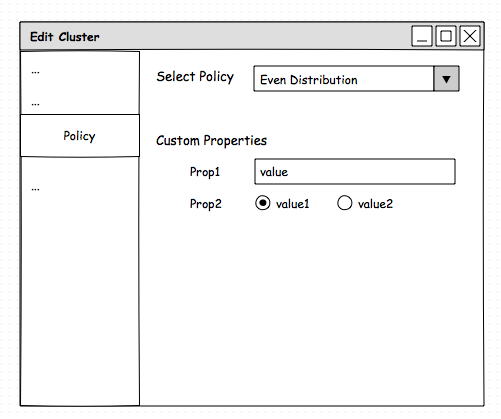Viewport: 501px width, 419px height.
Task: Maximize the Edit Cluster window
Action: 446,36
